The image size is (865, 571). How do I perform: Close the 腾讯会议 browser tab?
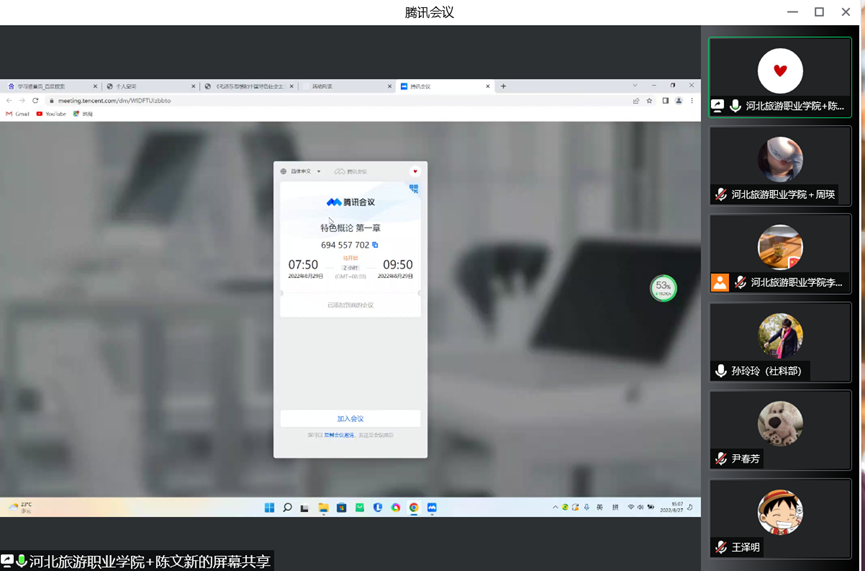pos(488,86)
